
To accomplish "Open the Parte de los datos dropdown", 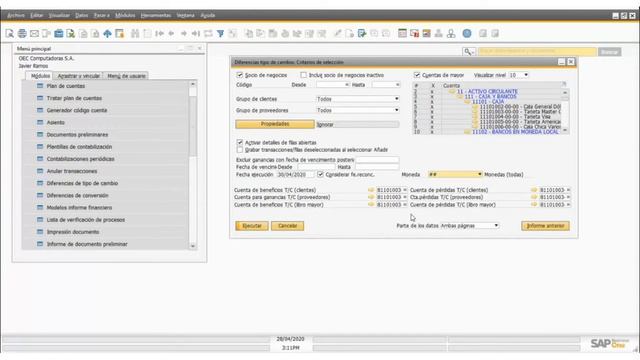I will tap(496, 226).
